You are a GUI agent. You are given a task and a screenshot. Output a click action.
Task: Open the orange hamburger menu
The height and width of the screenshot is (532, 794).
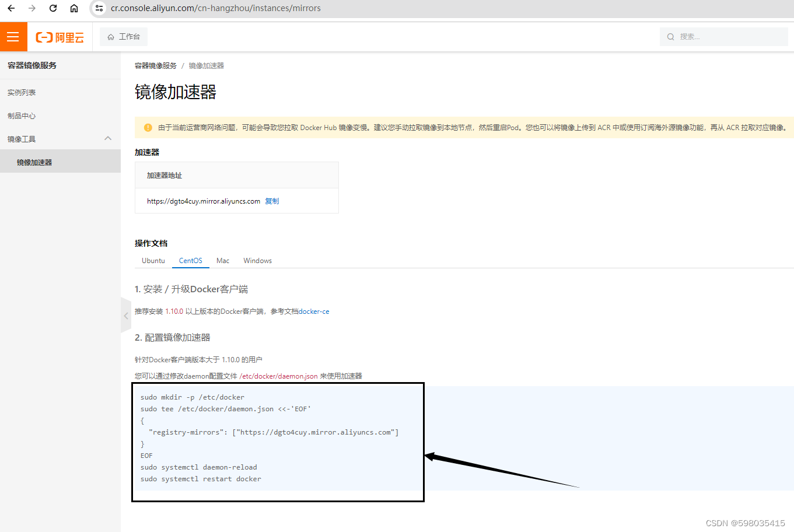click(13, 37)
